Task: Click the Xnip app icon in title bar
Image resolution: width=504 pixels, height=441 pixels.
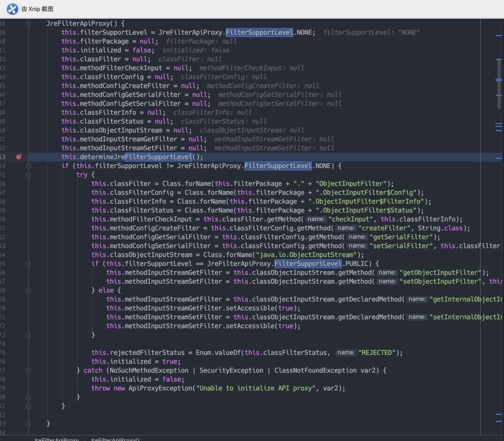Action: click(x=12, y=9)
